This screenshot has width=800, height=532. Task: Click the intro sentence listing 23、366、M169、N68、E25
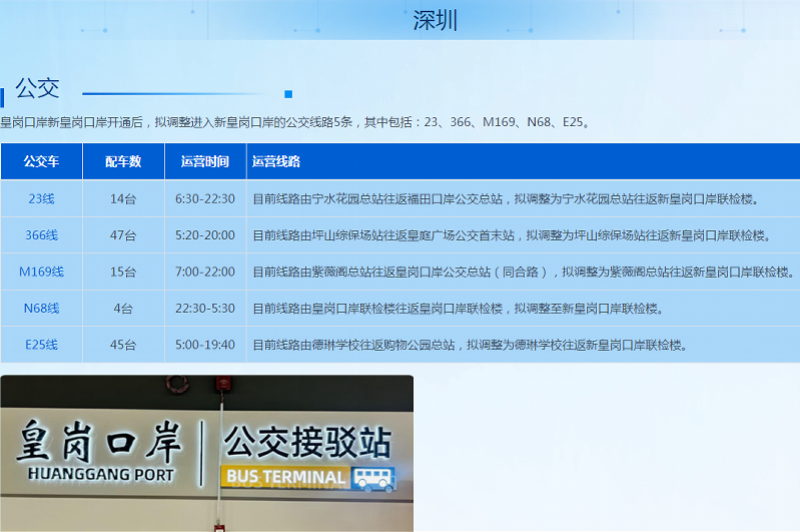coord(294,122)
